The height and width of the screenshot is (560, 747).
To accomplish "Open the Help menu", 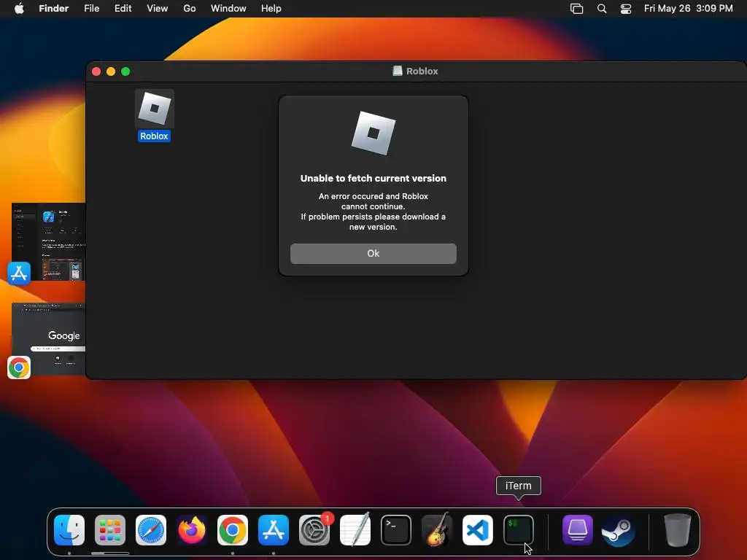I will [x=271, y=9].
